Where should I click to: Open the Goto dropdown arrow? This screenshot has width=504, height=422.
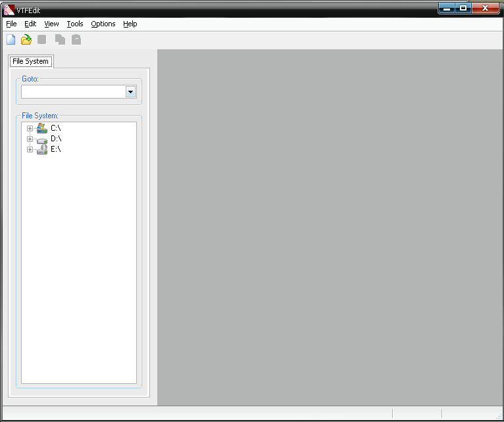(130, 92)
